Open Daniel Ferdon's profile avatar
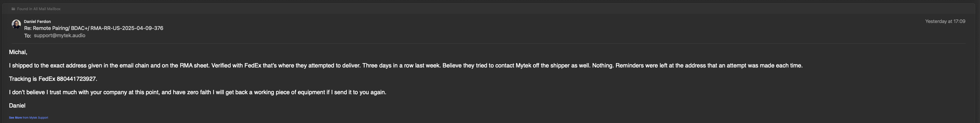The image size is (980, 123). pos(16,24)
